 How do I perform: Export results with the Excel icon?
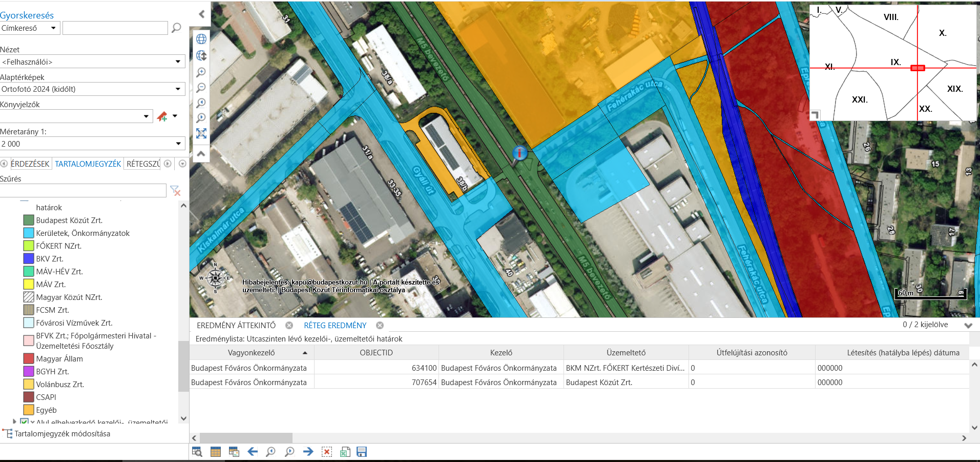[x=345, y=452]
